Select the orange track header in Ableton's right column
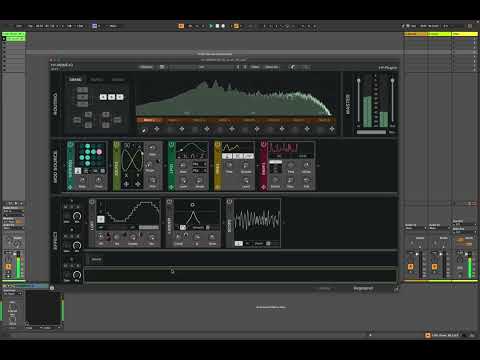 (x=416, y=34)
